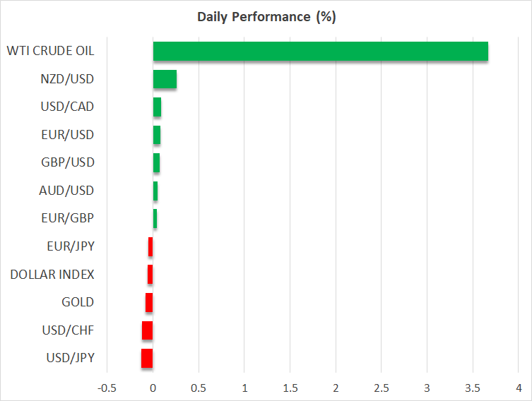Screen dimensions: 532x401
Task: Click the EUR/GBP category label
Action: 68,218
